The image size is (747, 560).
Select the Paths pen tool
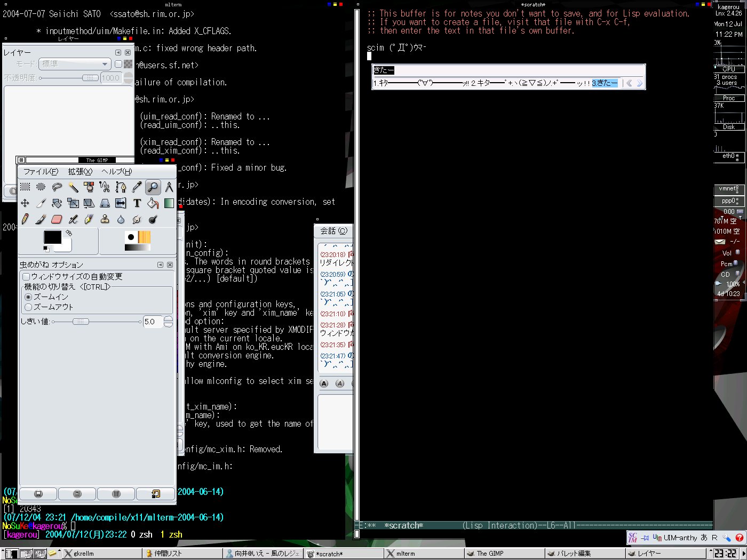click(x=121, y=187)
